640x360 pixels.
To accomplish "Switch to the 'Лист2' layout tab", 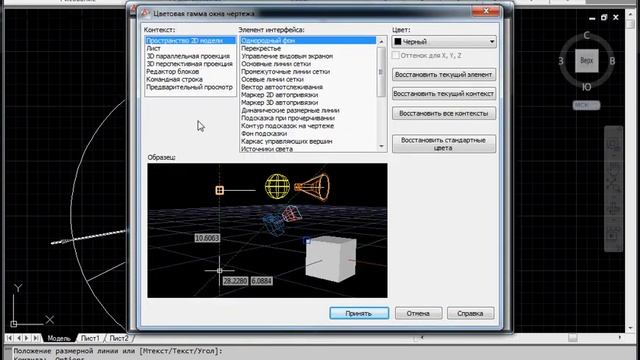I will tap(119, 338).
